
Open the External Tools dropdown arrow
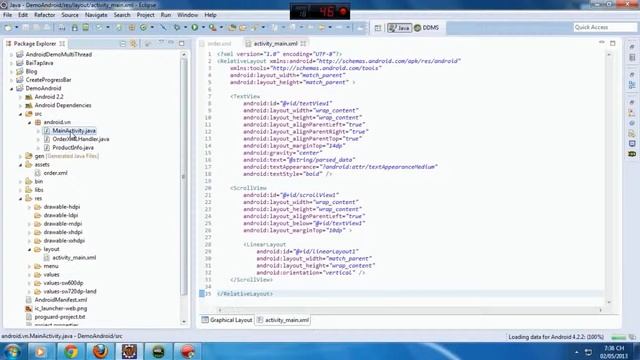(x=221, y=27)
